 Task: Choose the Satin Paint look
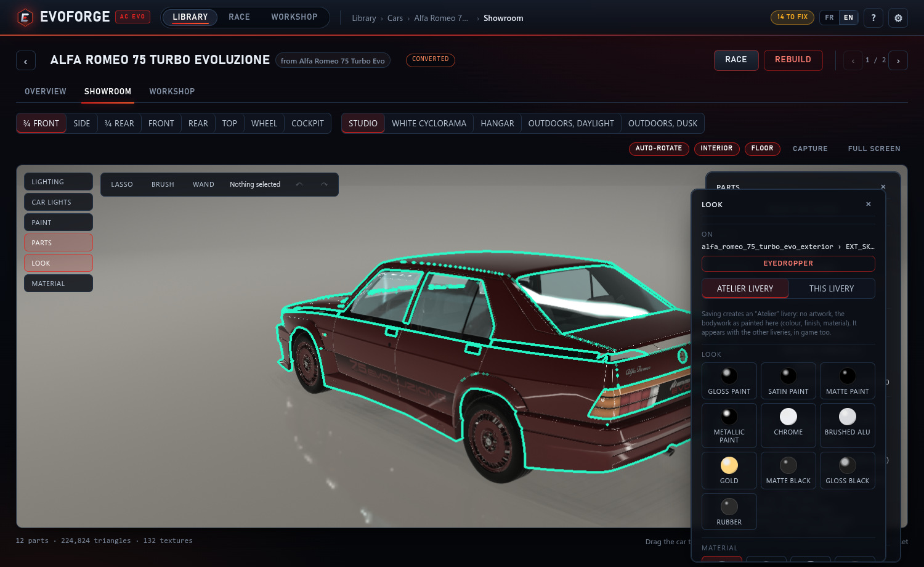(x=788, y=381)
